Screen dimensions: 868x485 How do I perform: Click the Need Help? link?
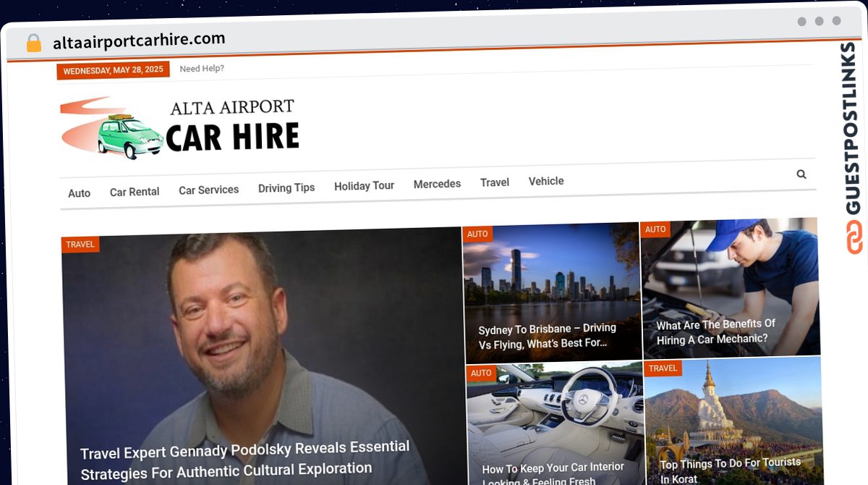pyautogui.click(x=202, y=69)
